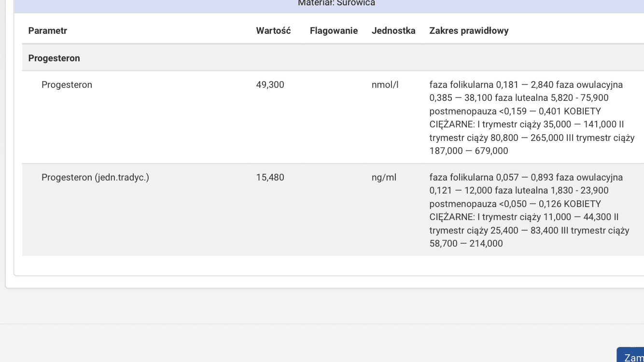
Task: Click the nmol/l unit cell
Action: coord(385,85)
